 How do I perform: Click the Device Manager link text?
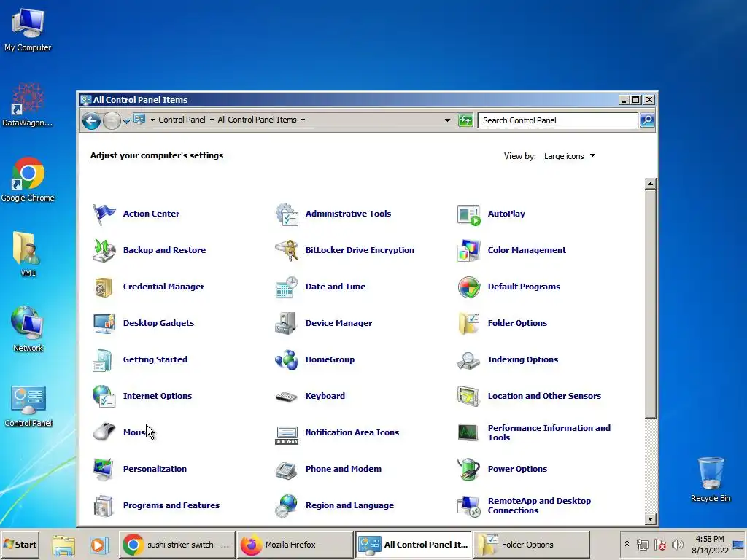coord(338,323)
